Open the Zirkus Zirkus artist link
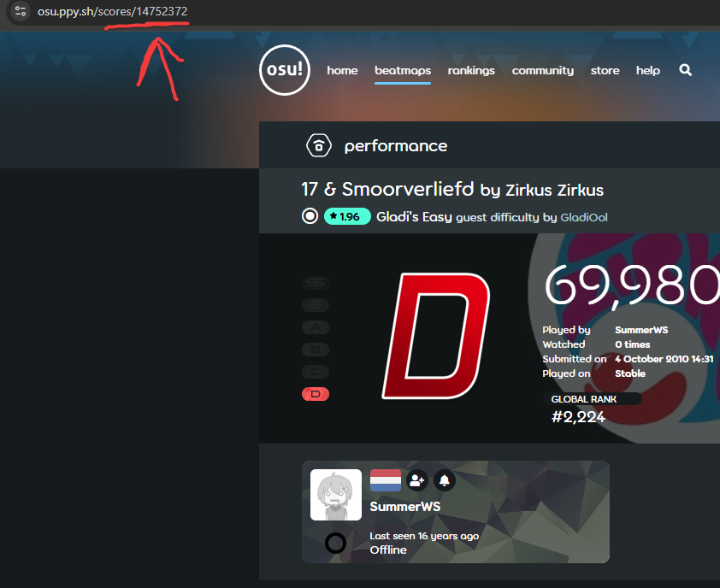Viewport: 720px width, 588px height. coord(554,190)
